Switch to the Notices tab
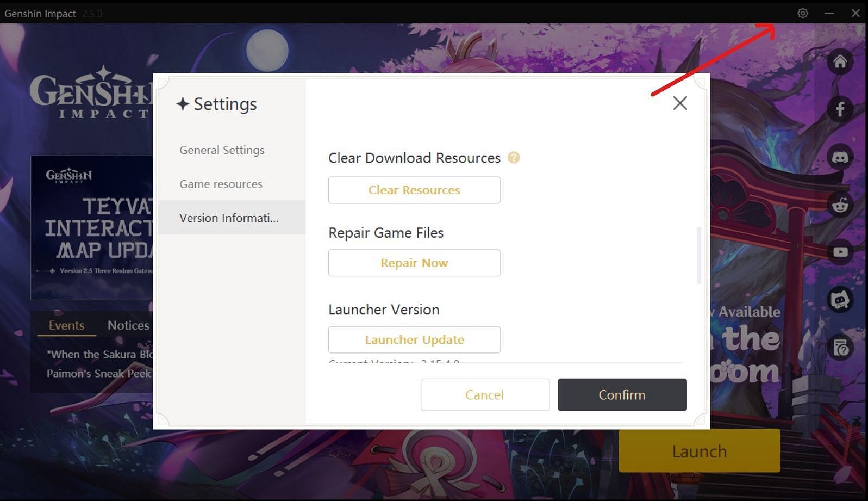 (x=128, y=325)
